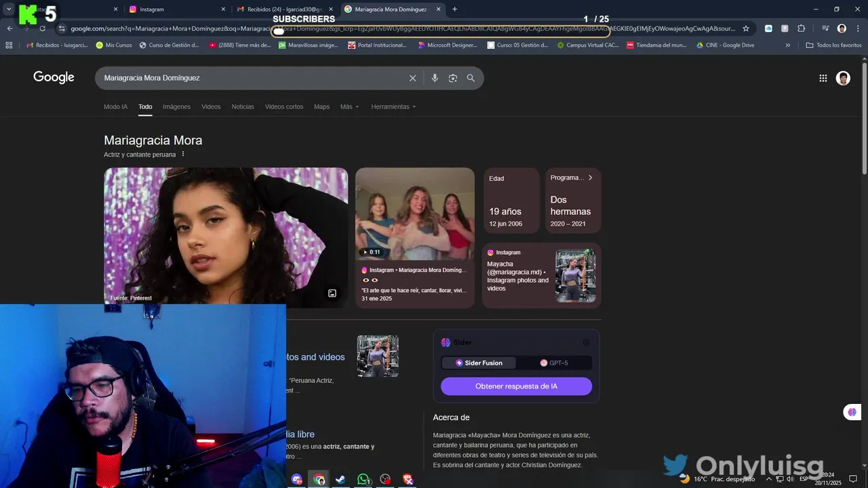Switch to Videos cortos tab
Image resolution: width=868 pixels, height=488 pixels.
tap(284, 106)
